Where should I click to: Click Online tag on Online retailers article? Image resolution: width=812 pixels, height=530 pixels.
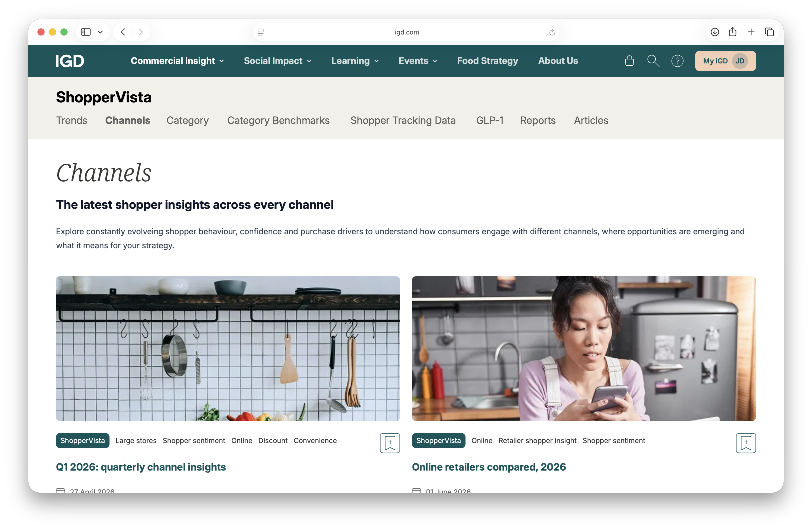click(482, 441)
